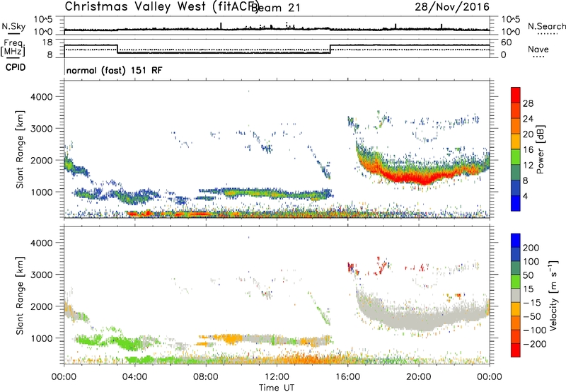Click the 'Beam 21' label
The image size is (566, 392).
[276, 8]
